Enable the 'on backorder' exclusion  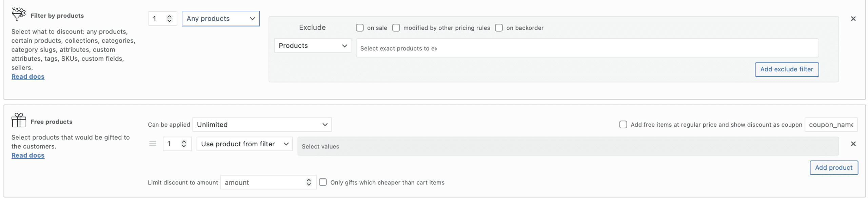click(498, 28)
